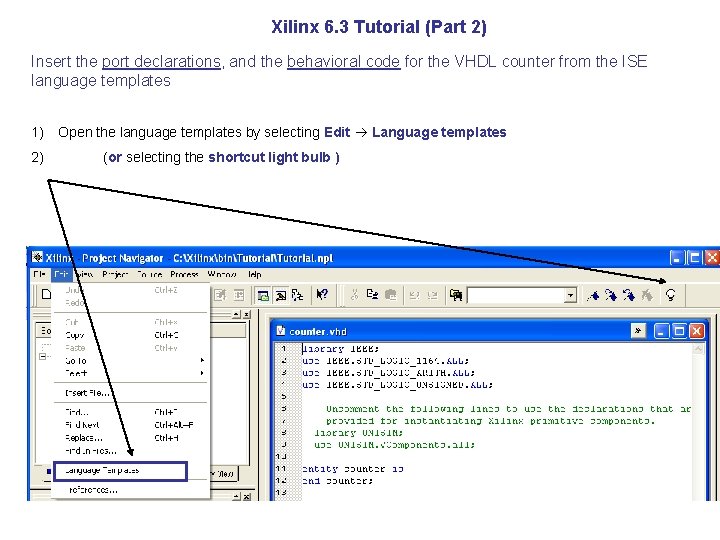Click the Next Bookmark toolbar icon
The image size is (720, 540).
click(611, 295)
